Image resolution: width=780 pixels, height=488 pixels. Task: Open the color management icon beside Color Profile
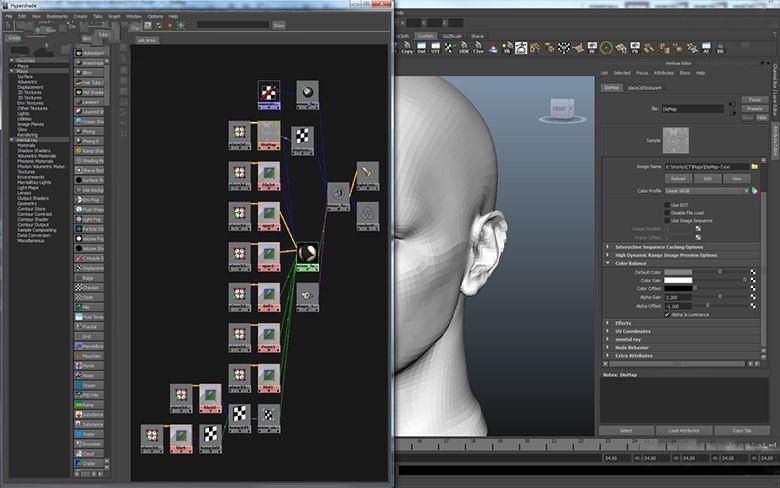pyautogui.click(x=755, y=191)
